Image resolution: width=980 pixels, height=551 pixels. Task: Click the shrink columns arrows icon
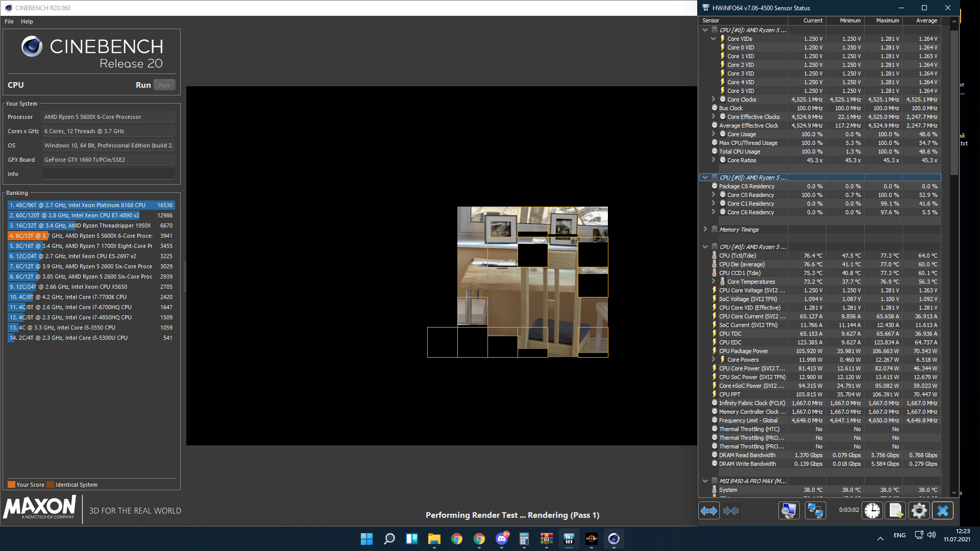[x=731, y=511]
